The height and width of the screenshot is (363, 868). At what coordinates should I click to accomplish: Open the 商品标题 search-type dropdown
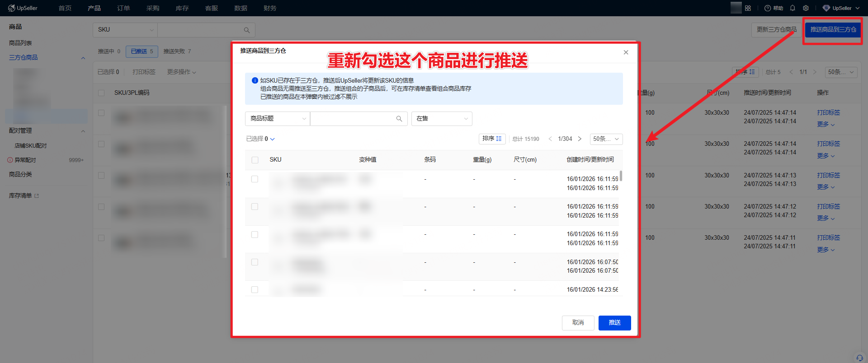point(278,119)
